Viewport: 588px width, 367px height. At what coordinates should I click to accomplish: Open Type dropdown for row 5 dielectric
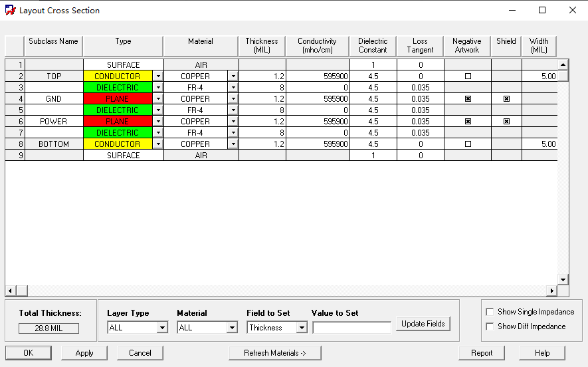click(x=158, y=110)
